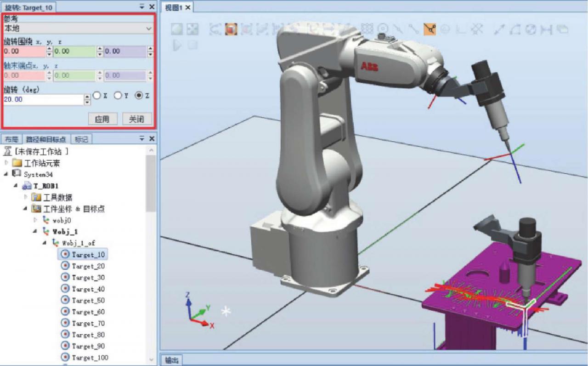Viewport: 588px width, 366px height.
Task: Click the Keep Markups icon
Action: (563, 29)
